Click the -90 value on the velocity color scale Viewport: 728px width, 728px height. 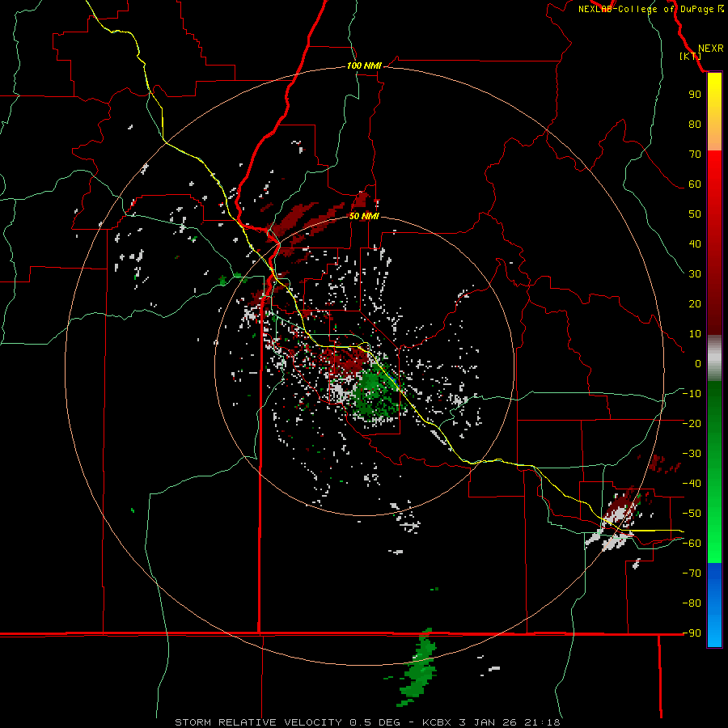coord(692,633)
